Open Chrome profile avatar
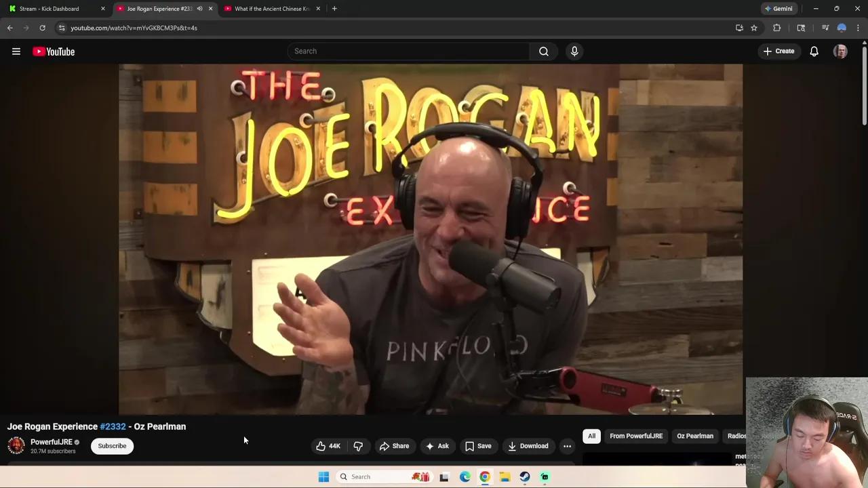Screen dimensions: 868x488 click(x=842, y=28)
